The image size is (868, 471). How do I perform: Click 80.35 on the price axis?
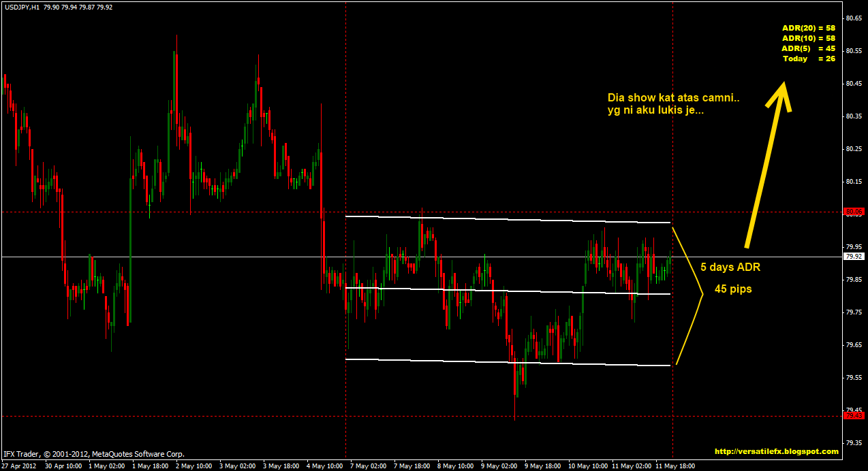854,116
